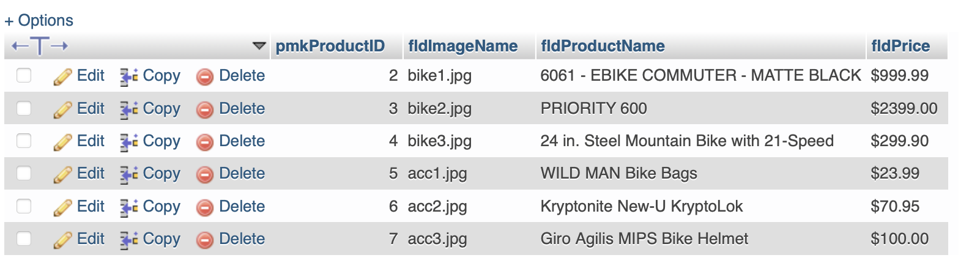Viewport: 980px width, 274px height.
Task: Click the full texts toggle arrows icon
Action: [40, 46]
